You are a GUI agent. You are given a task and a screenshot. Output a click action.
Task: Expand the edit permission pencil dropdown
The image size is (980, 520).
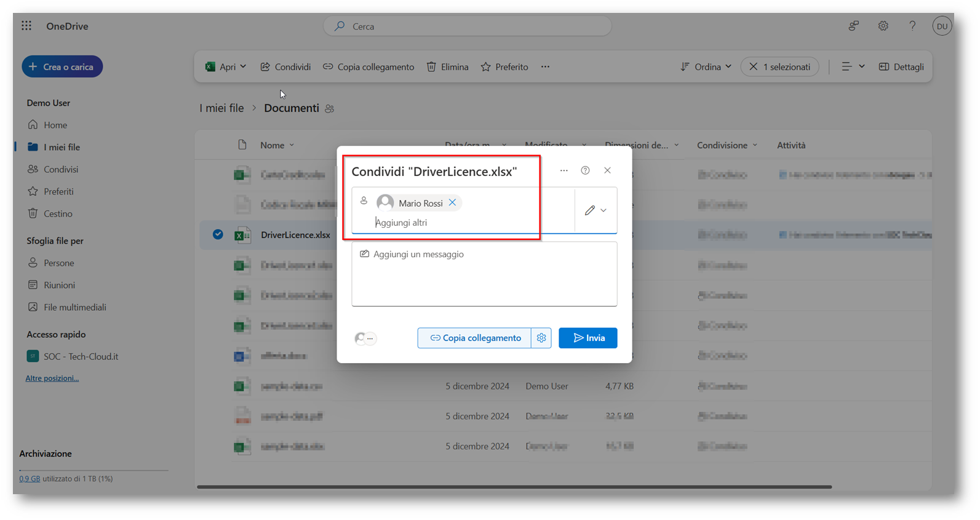596,210
